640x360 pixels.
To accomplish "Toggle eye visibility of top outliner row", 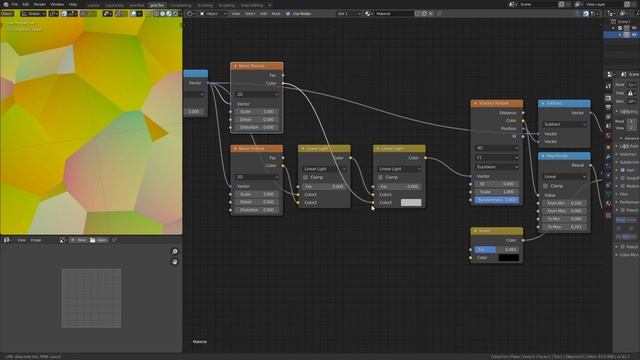I will point(634,28).
